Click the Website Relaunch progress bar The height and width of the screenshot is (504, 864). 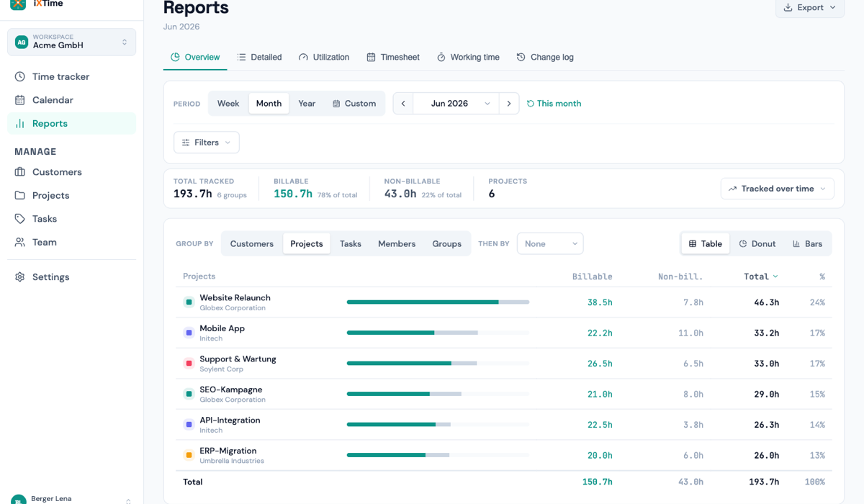(438, 302)
